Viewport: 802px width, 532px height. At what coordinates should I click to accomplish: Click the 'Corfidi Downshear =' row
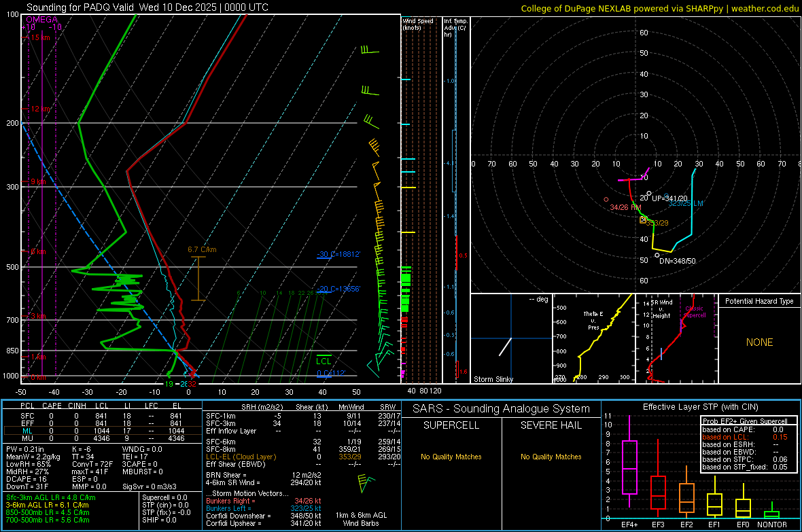[264, 516]
